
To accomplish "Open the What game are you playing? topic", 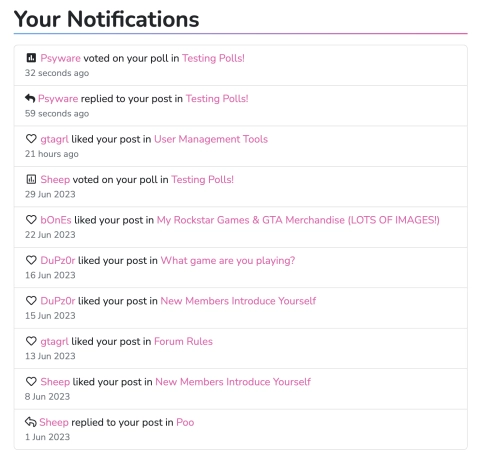I will (x=228, y=261).
